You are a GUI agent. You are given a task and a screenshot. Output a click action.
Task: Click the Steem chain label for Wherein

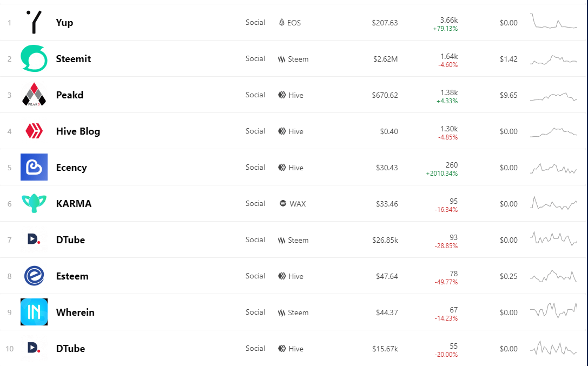click(x=298, y=312)
